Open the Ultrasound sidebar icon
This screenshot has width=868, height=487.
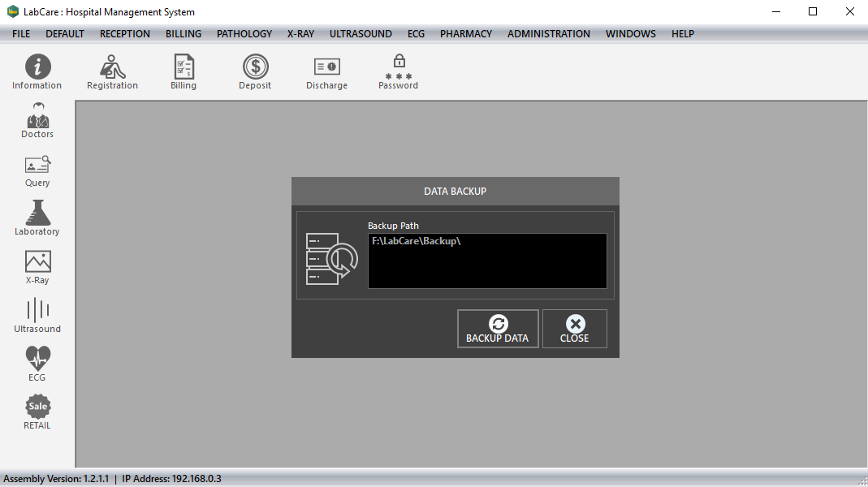point(37,316)
